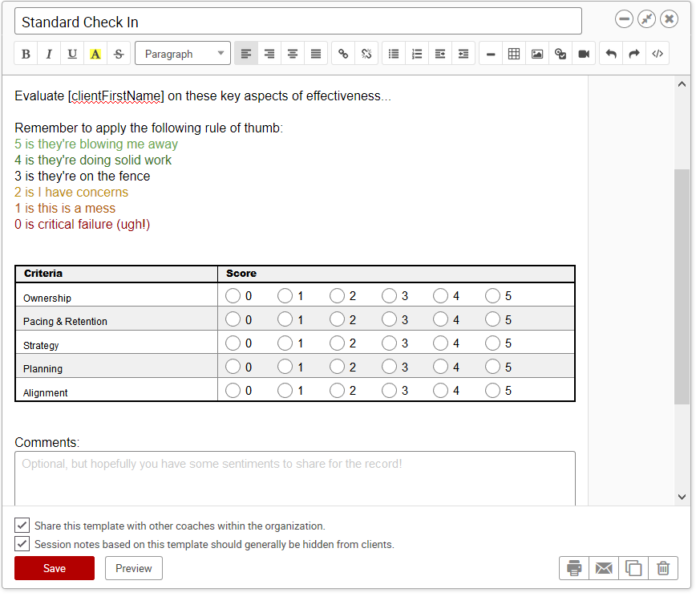Screen dimensions: 700x597
Task: Click the icon after the image button
Action: (x=560, y=54)
